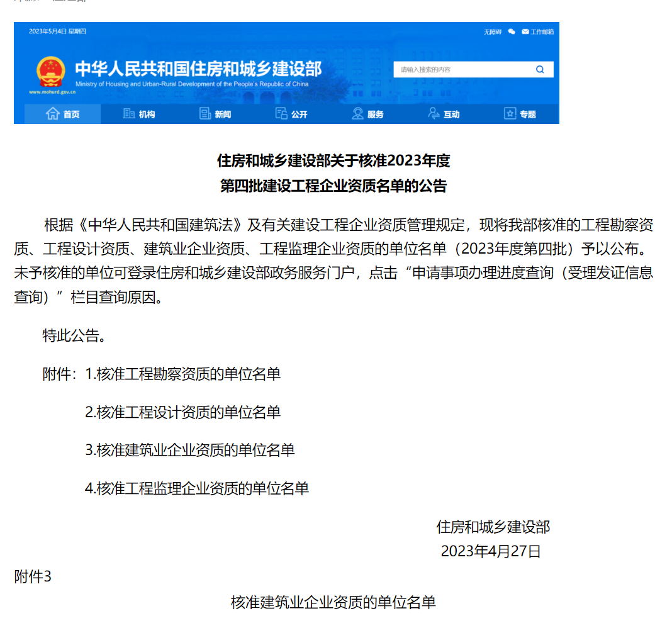Open the 专题 special topics menu
The height and width of the screenshot is (623, 672).
coord(520,114)
